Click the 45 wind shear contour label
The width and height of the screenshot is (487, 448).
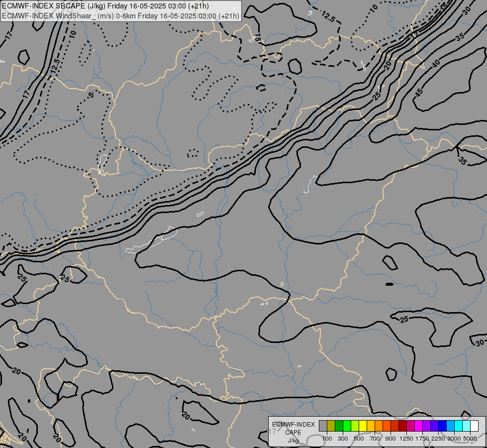pos(419,92)
